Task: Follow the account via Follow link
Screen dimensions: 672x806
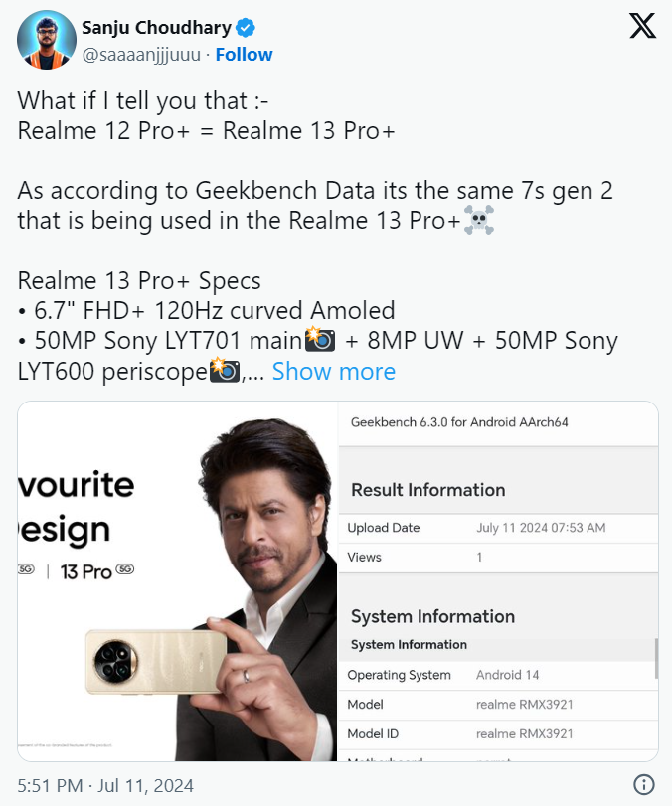Action: 244,54
